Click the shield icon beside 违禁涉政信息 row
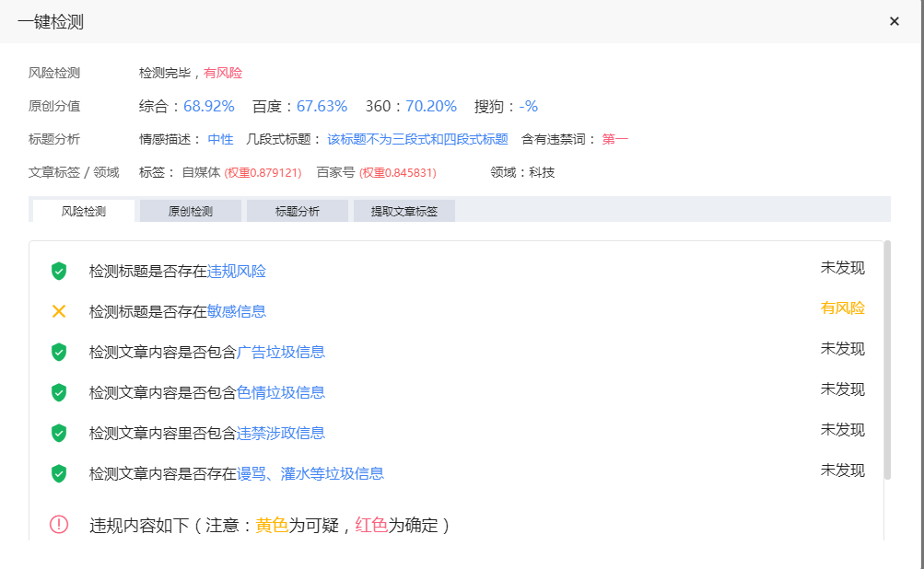This screenshot has height=569, width=924. (x=58, y=433)
